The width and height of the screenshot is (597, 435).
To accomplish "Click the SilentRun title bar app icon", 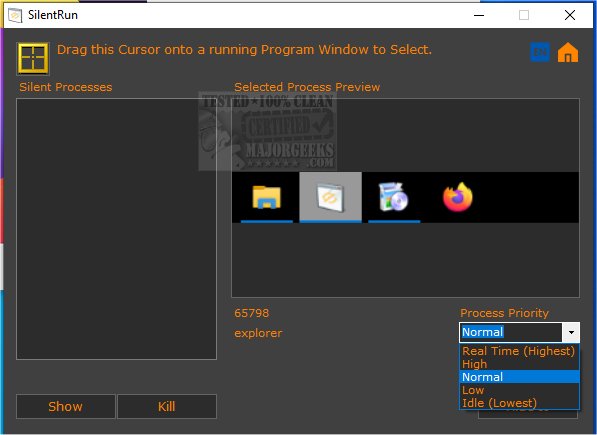I will pos(15,15).
